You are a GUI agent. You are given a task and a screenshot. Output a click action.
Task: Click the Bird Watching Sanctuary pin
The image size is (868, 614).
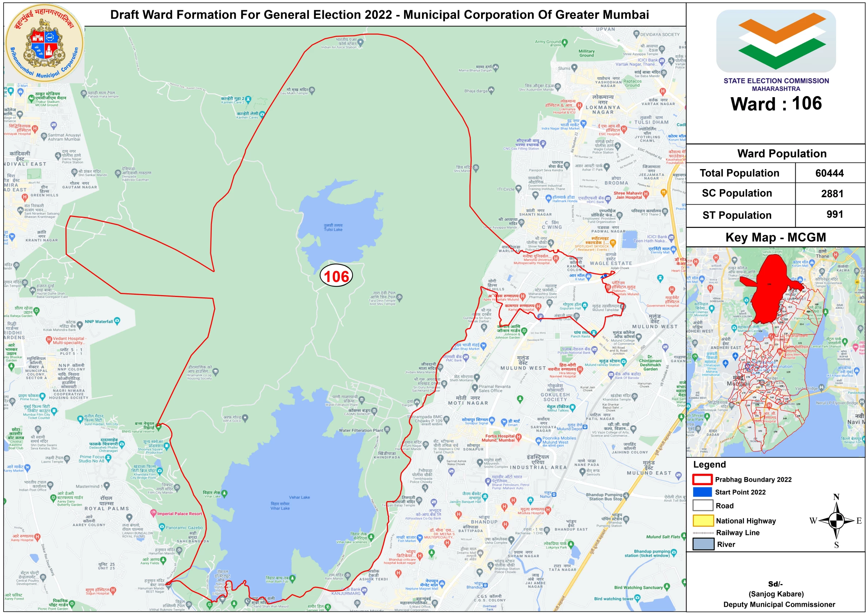pyautogui.click(x=667, y=587)
